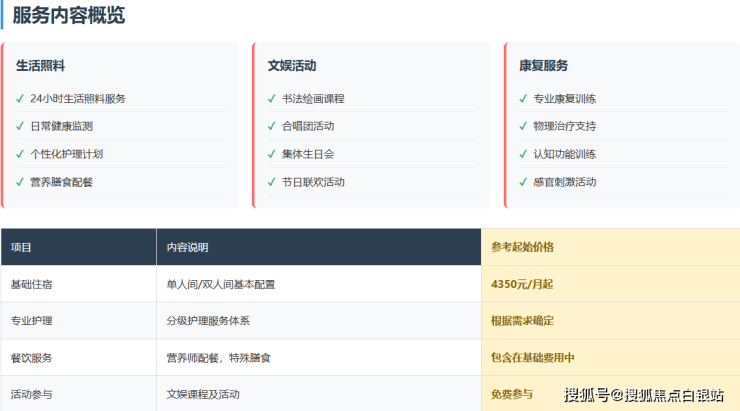Click the checkmark beside 书法绘画课程
The height and width of the screenshot is (411, 740).
tap(272, 99)
